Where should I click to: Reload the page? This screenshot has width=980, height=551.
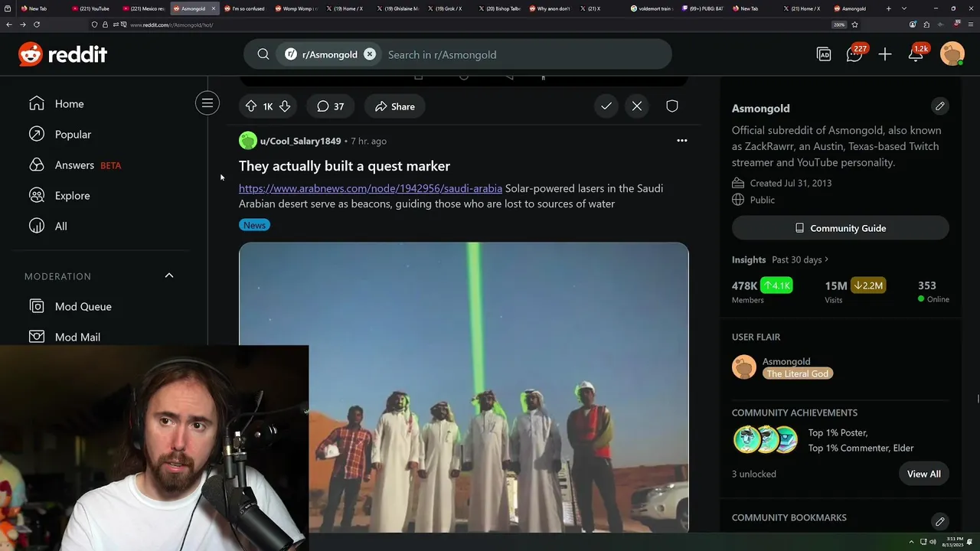tap(36, 24)
